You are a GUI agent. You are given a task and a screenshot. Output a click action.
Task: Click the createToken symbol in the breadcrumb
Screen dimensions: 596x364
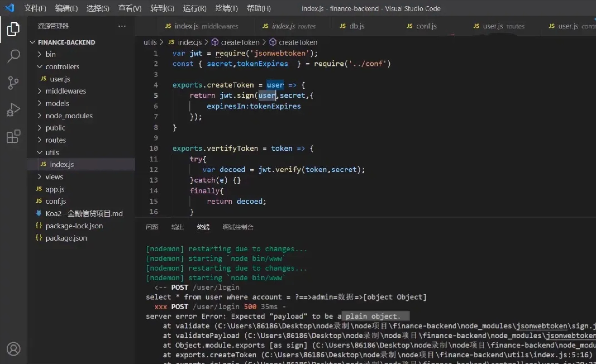click(240, 42)
